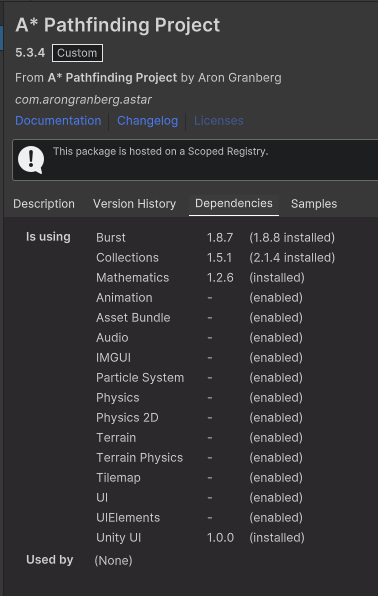Click the Burst dependency name
Image resolution: width=378 pixels, height=596 pixels.
111,238
